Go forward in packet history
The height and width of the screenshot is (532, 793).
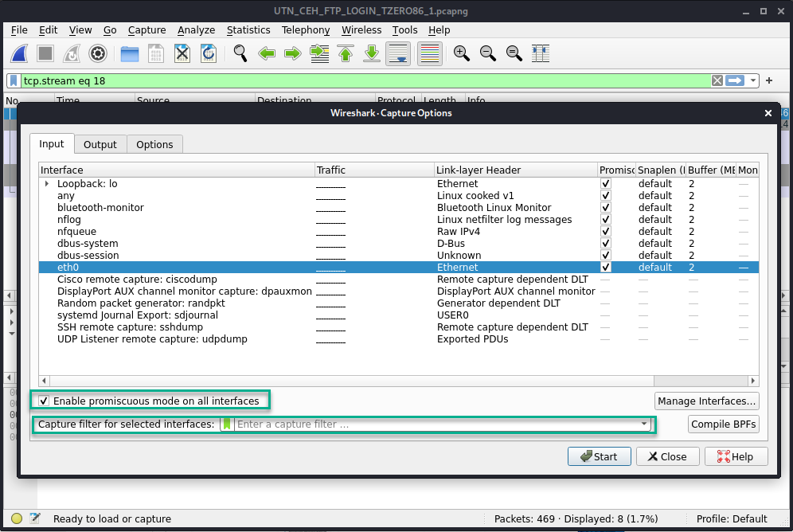(x=293, y=53)
